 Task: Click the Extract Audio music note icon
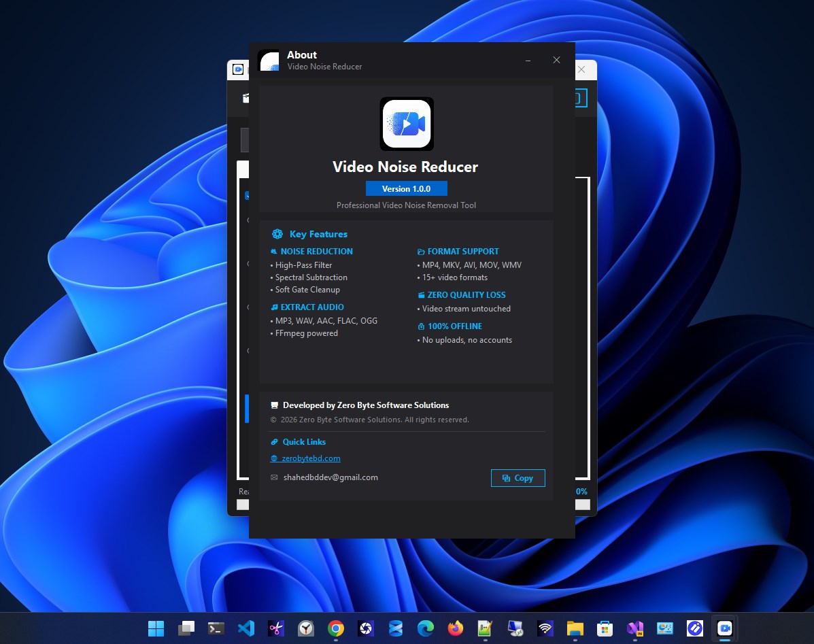[x=274, y=307]
